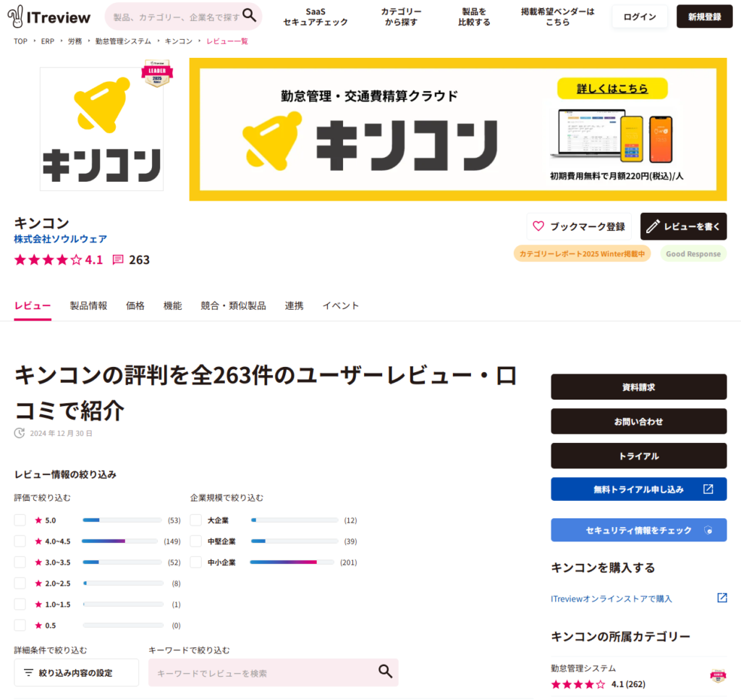Click the Leader badge next to 勤怠管理システム
The image size is (741, 700).
pyautogui.click(x=718, y=676)
